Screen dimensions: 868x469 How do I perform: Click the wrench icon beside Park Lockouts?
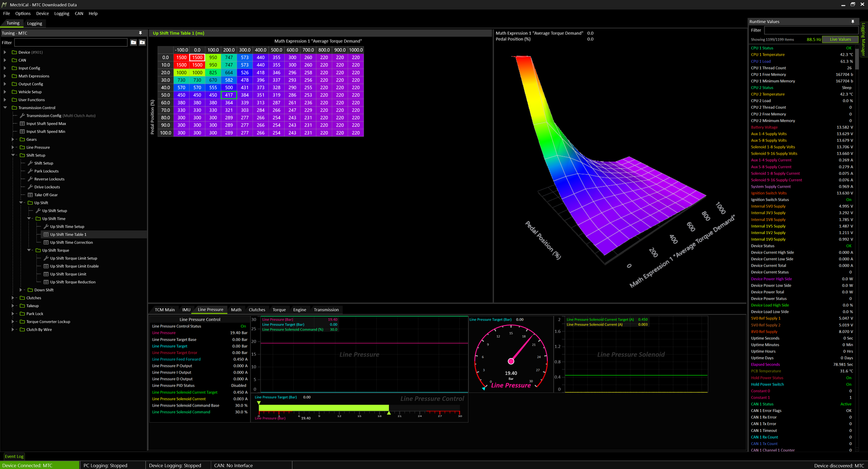tap(30, 171)
